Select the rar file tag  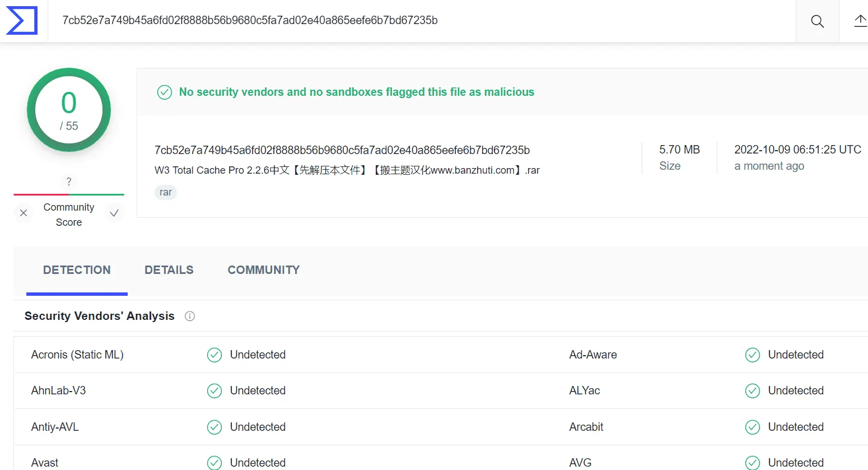tap(166, 192)
